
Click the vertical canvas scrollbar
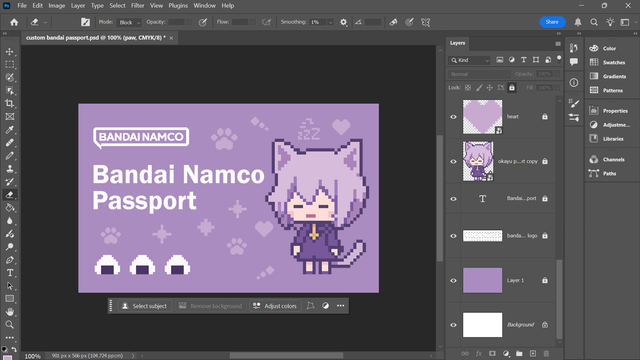[440, 198]
